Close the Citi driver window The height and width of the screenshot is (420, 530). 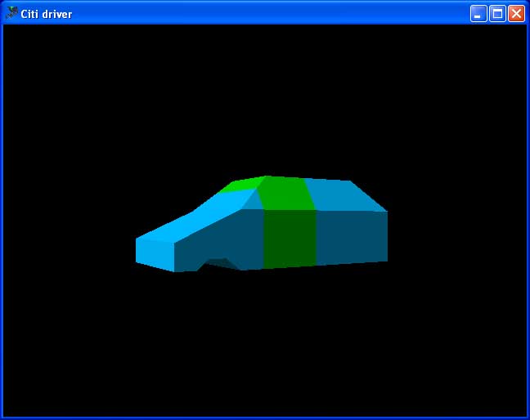click(x=516, y=13)
